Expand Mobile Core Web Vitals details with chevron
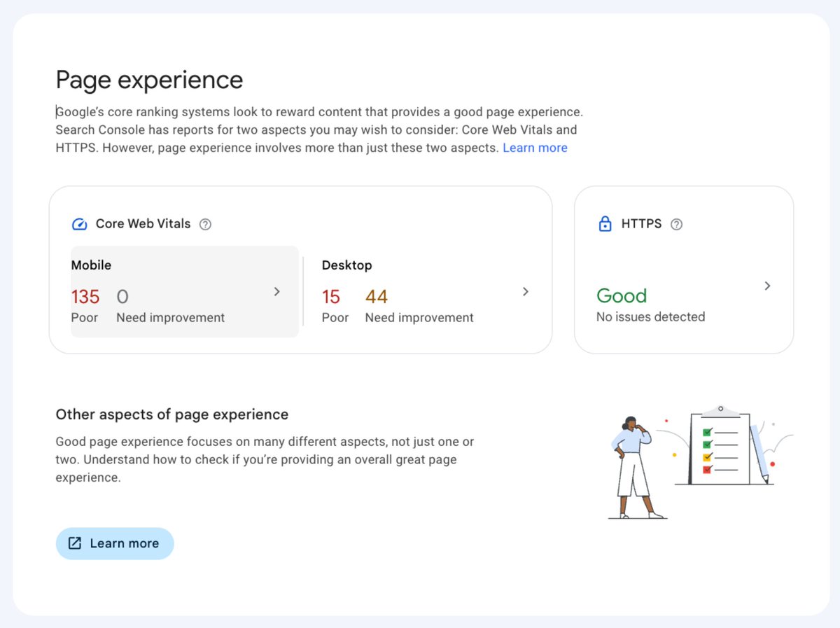840x628 pixels. click(276, 291)
